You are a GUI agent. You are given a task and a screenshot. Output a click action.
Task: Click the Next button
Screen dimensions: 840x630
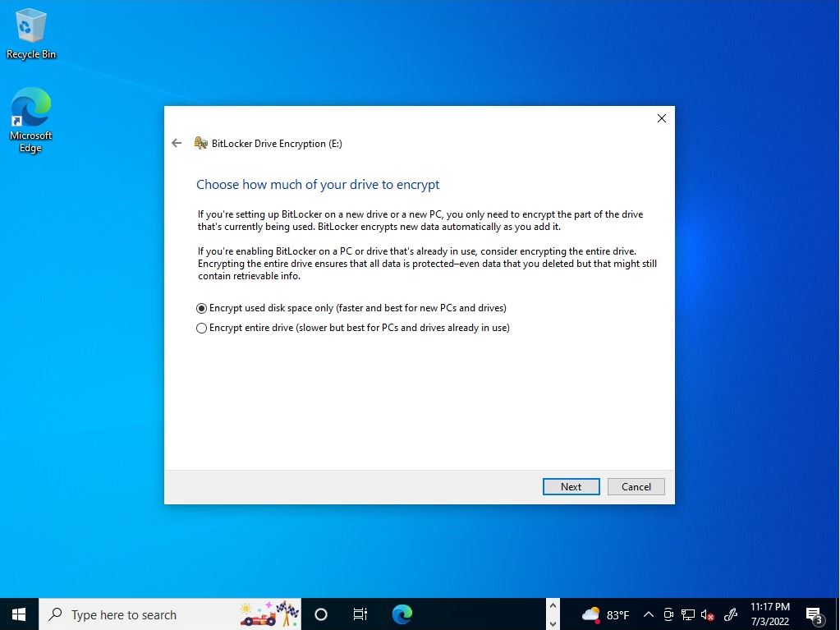click(571, 486)
